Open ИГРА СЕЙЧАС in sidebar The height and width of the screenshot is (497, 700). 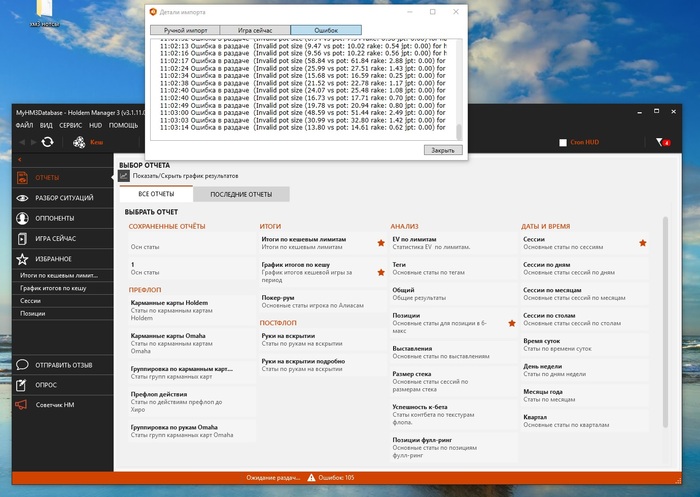tap(62, 238)
